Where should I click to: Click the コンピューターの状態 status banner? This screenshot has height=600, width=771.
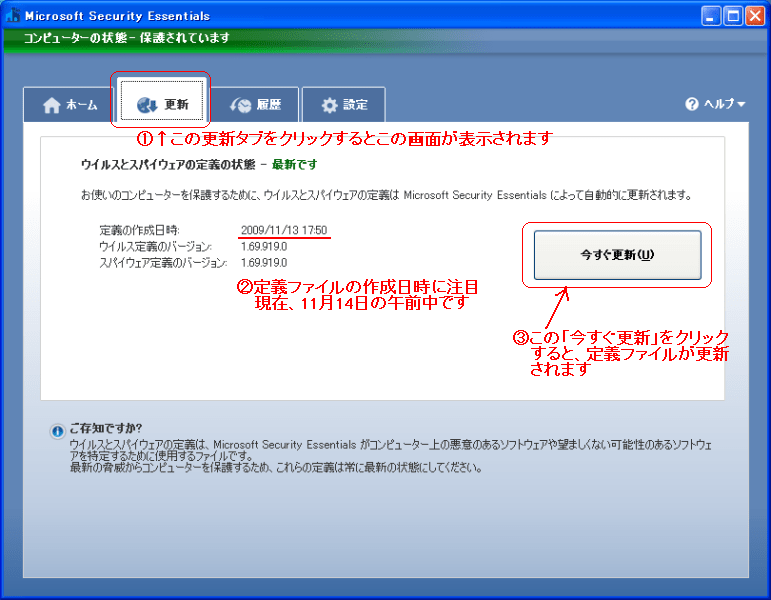[x=127, y=38]
